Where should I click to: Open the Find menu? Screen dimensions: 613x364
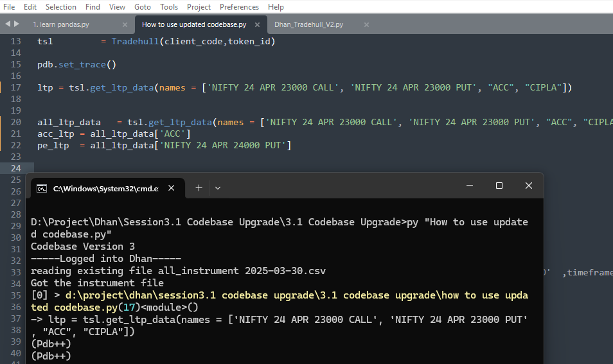click(x=93, y=7)
